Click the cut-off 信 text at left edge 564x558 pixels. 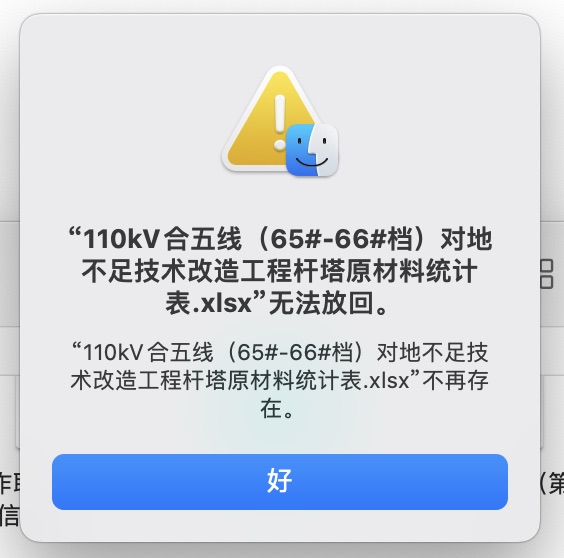click(9, 515)
